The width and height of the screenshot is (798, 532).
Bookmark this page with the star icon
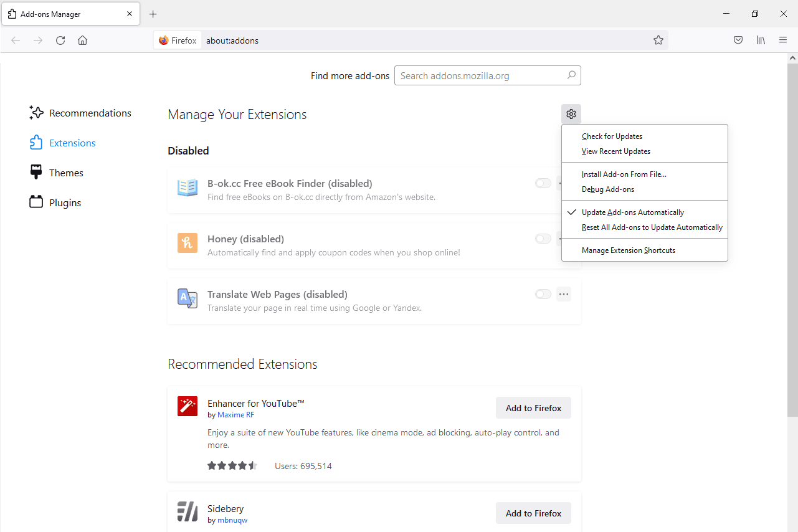(x=658, y=40)
